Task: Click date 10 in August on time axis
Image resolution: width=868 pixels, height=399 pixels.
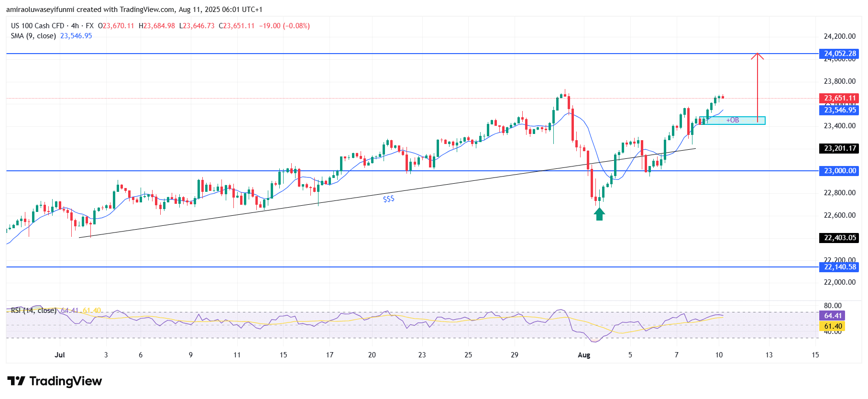Action: click(719, 355)
